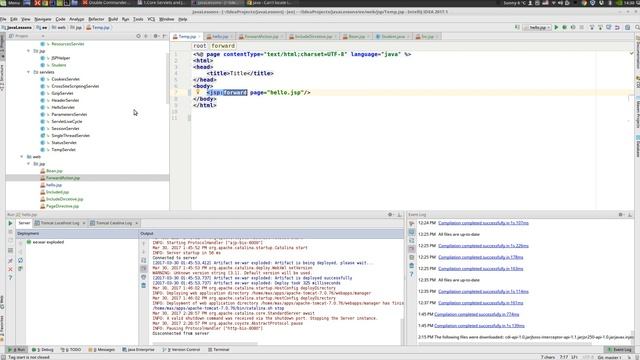Viewport: 640px width, 360px height.
Task: Rerun server in Run panel
Action: pyautogui.click(x=11, y=223)
